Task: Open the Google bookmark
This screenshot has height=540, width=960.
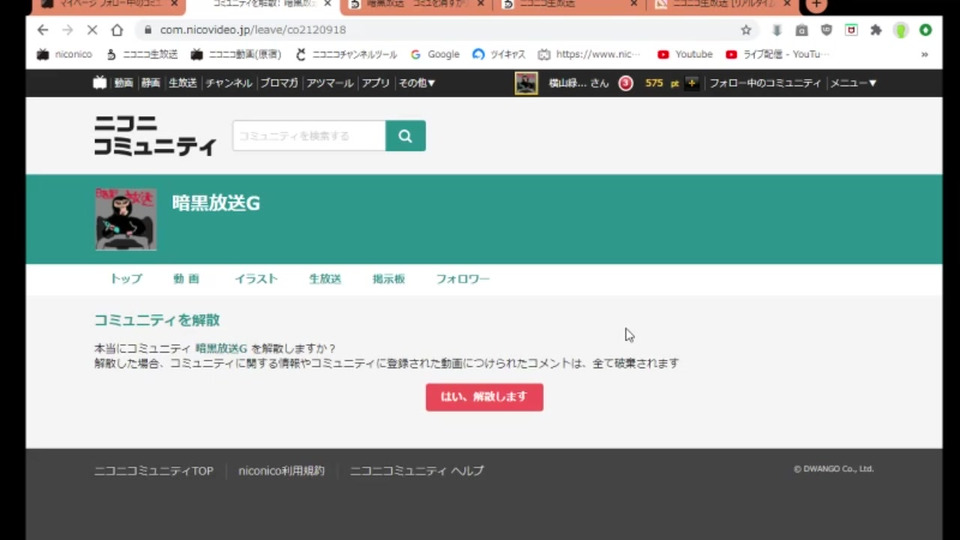Action: point(435,54)
